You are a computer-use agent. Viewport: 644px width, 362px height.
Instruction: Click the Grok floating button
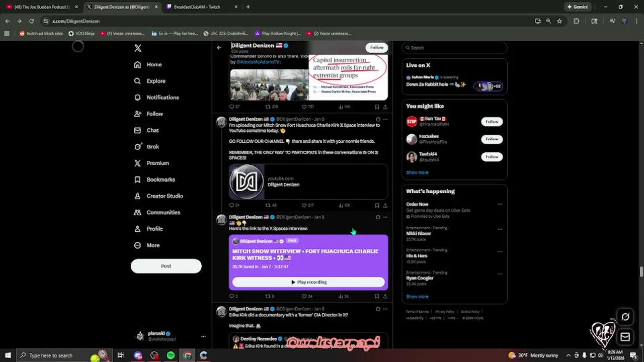pyautogui.click(x=625, y=317)
